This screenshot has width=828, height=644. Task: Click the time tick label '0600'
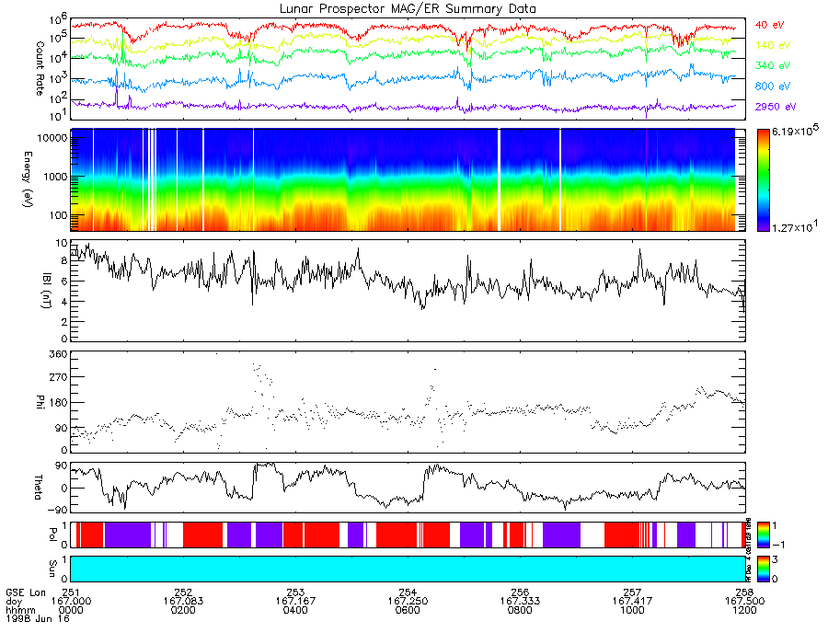tap(408, 610)
